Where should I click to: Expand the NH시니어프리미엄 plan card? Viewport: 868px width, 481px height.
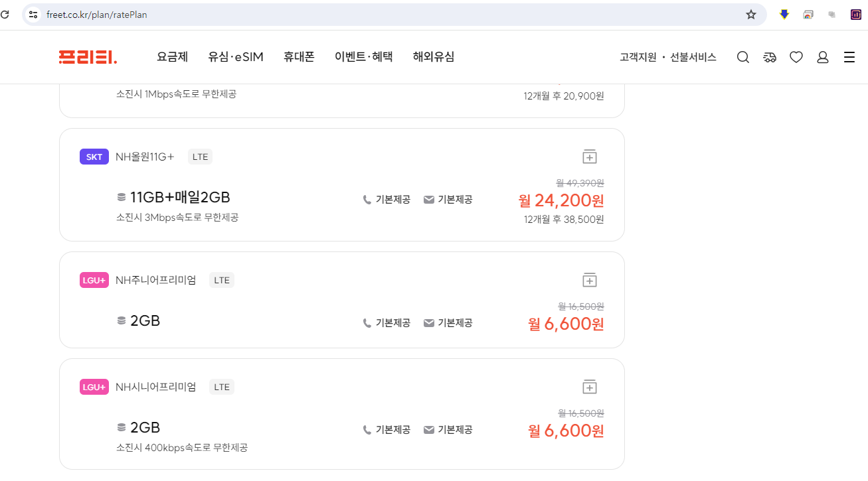point(341,413)
